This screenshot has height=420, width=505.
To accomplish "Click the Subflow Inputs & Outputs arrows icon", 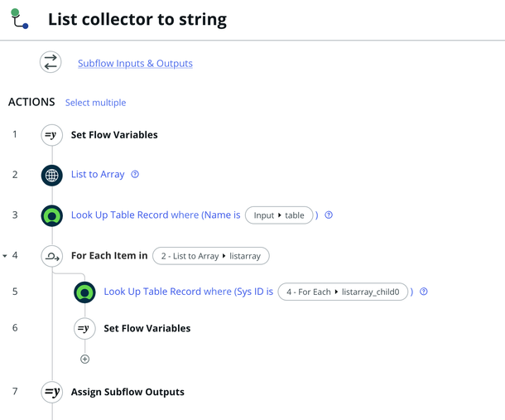I will click(51, 63).
